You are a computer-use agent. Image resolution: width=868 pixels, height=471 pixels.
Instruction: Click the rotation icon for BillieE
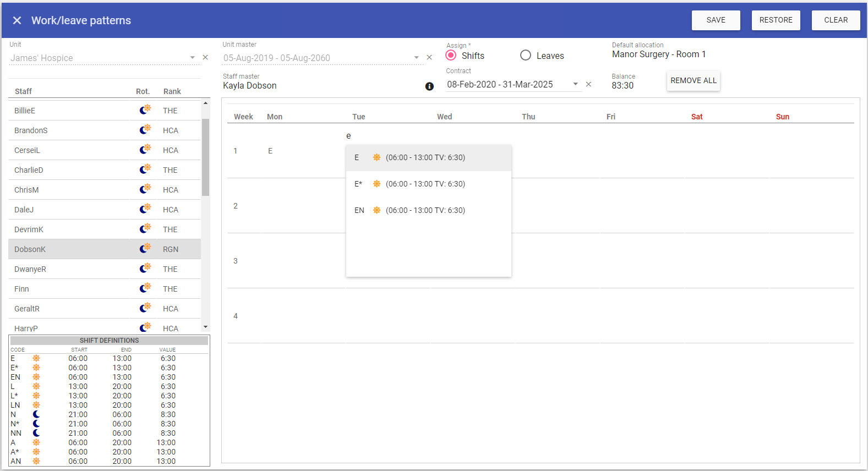click(x=145, y=110)
